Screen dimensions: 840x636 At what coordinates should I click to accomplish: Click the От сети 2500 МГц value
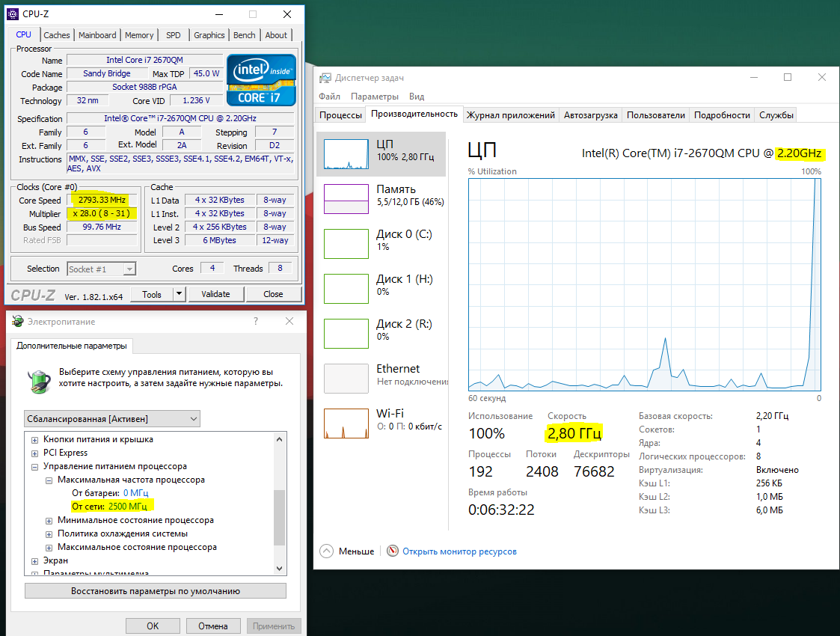127,507
